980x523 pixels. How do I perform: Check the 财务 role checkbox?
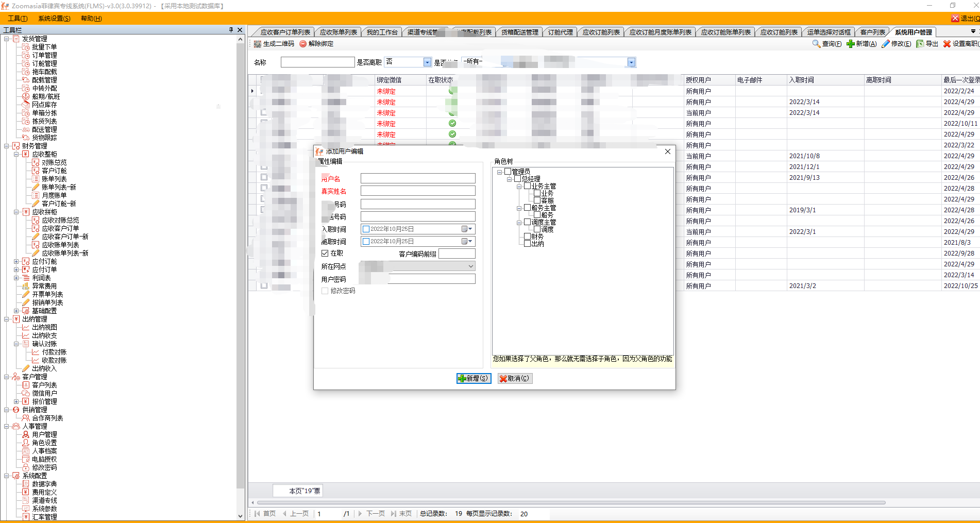click(527, 237)
